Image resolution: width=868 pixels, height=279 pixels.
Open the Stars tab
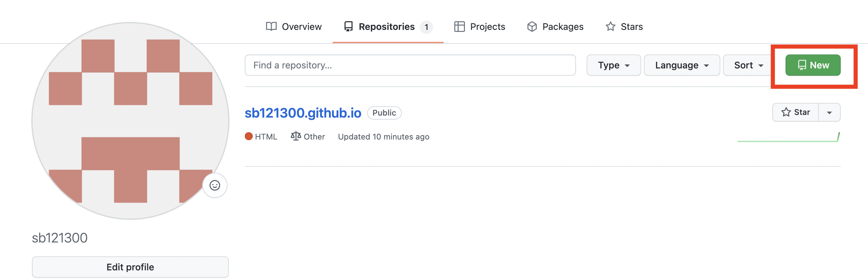[x=624, y=27]
